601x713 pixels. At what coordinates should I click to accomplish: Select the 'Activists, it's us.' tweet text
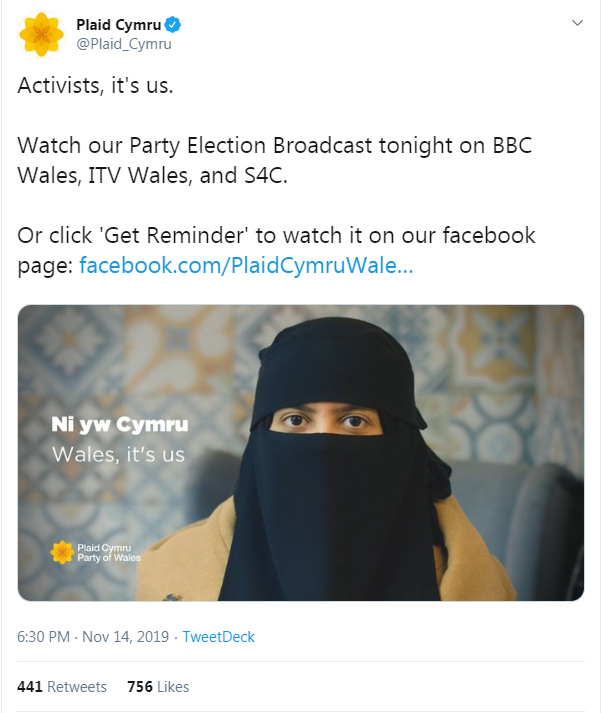pos(95,85)
